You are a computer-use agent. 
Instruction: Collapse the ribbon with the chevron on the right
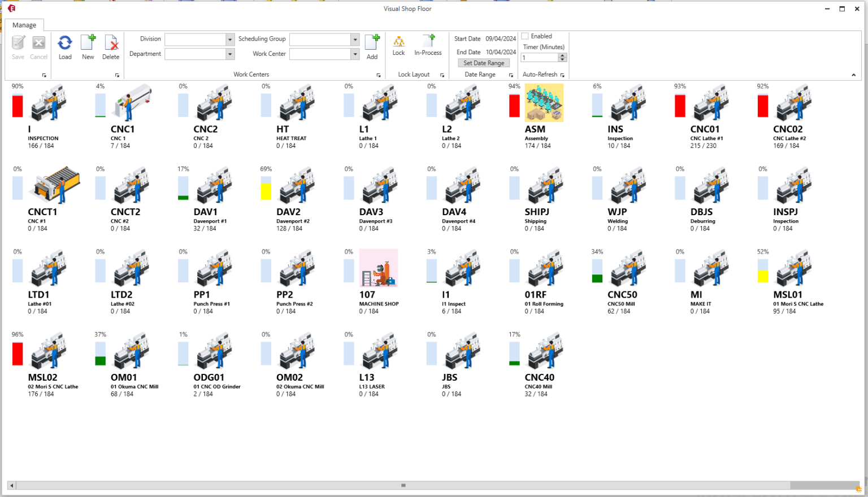point(853,74)
